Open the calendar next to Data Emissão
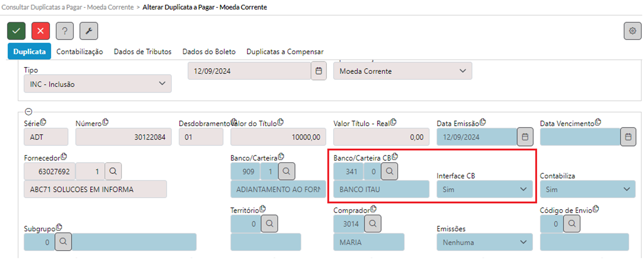Viewport: 644px width, 264px height. pyautogui.click(x=525, y=137)
